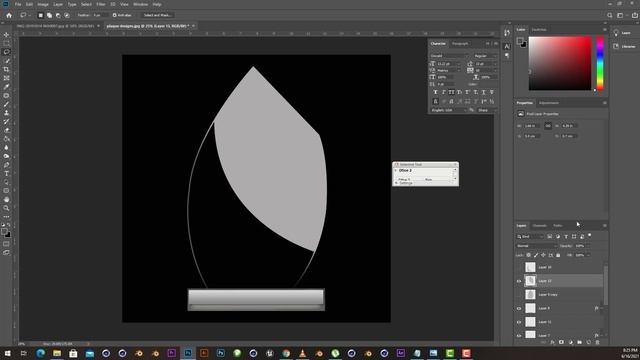
Task: Click the Home icon in options bar
Action: (x=9, y=15)
